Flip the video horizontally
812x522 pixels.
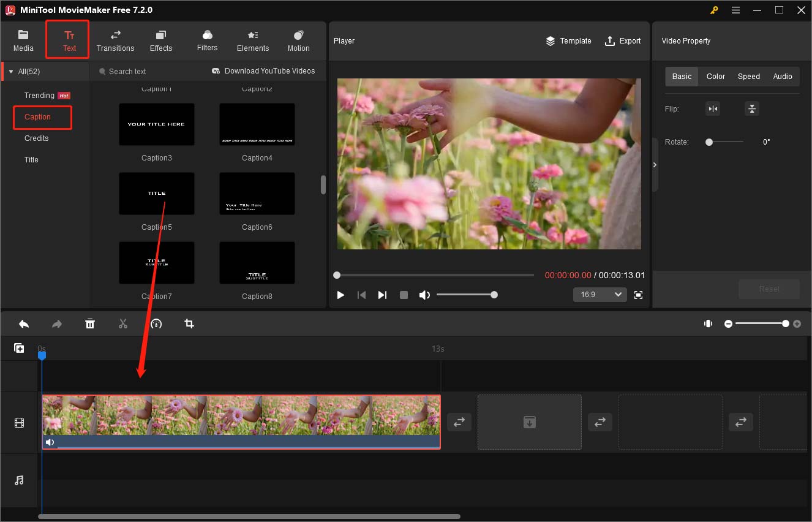713,109
